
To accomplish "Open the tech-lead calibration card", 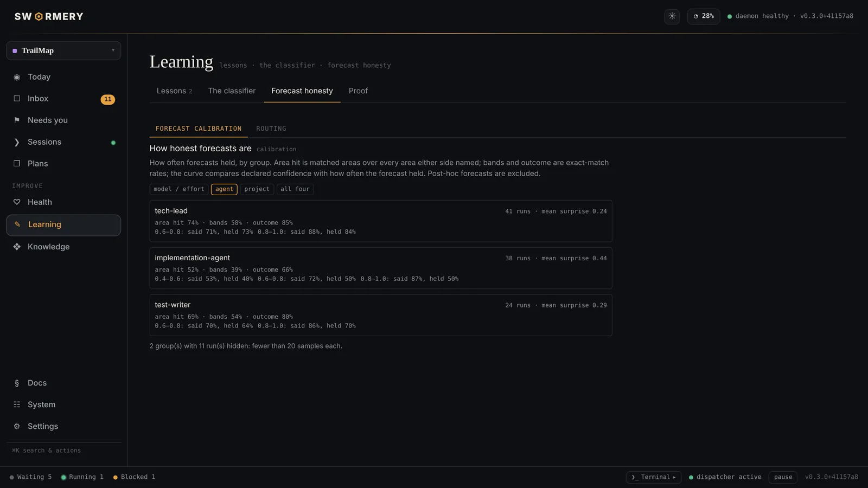I will point(381,221).
